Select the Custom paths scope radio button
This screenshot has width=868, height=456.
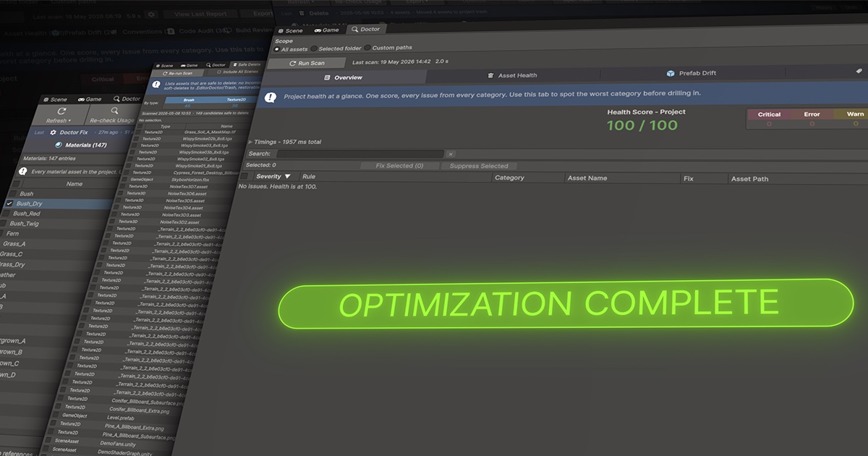tap(367, 48)
